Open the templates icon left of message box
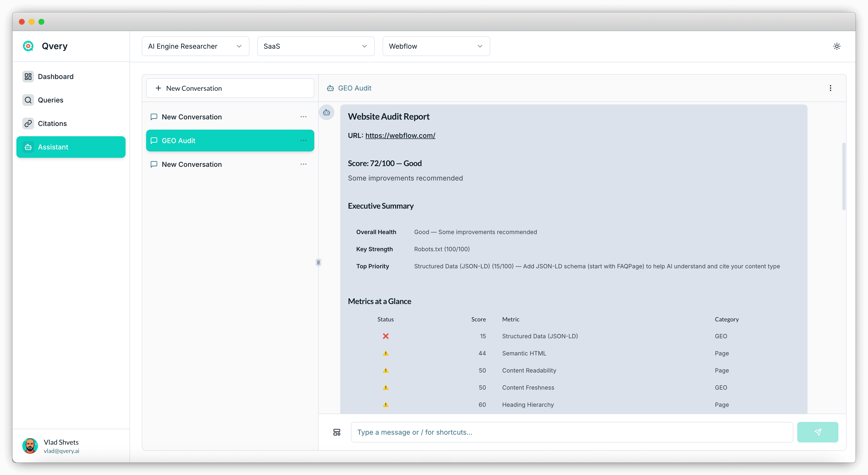 click(337, 432)
